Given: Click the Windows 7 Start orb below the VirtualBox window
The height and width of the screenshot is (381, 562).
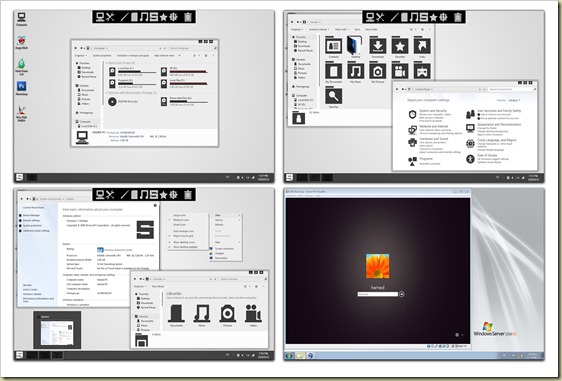Looking at the screenshot, I should (289, 356).
